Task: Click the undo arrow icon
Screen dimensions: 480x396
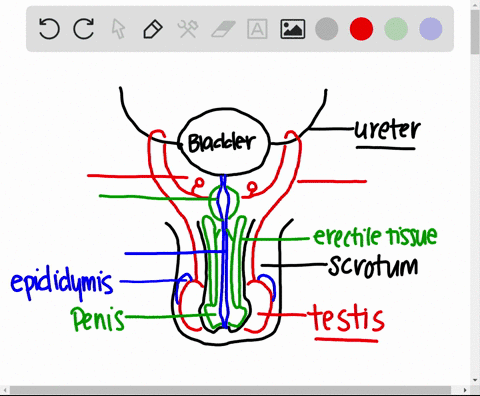Action: pyautogui.click(x=49, y=29)
